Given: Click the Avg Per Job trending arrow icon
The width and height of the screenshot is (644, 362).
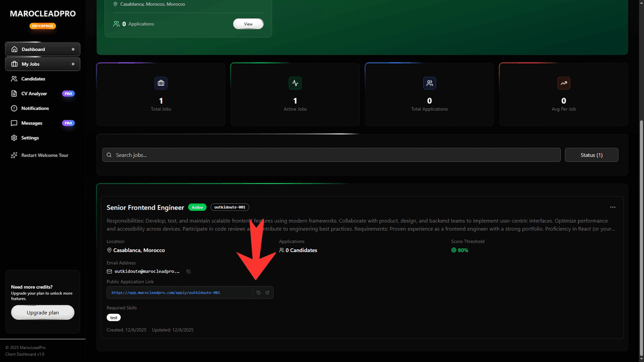Looking at the screenshot, I should click(563, 83).
